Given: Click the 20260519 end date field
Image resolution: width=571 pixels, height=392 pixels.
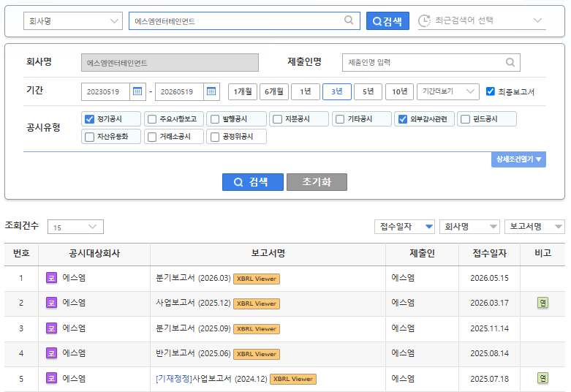Looking at the screenshot, I should (x=180, y=91).
